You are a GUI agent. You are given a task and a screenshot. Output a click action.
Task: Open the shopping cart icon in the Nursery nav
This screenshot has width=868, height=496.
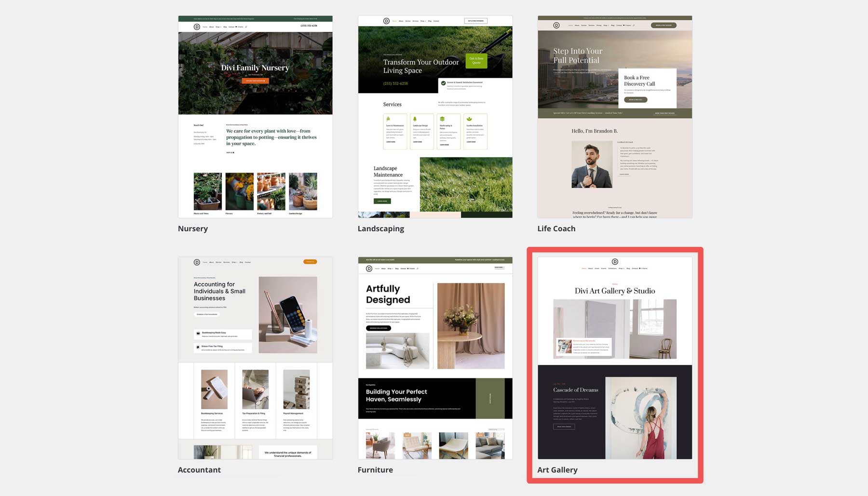tap(236, 27)
